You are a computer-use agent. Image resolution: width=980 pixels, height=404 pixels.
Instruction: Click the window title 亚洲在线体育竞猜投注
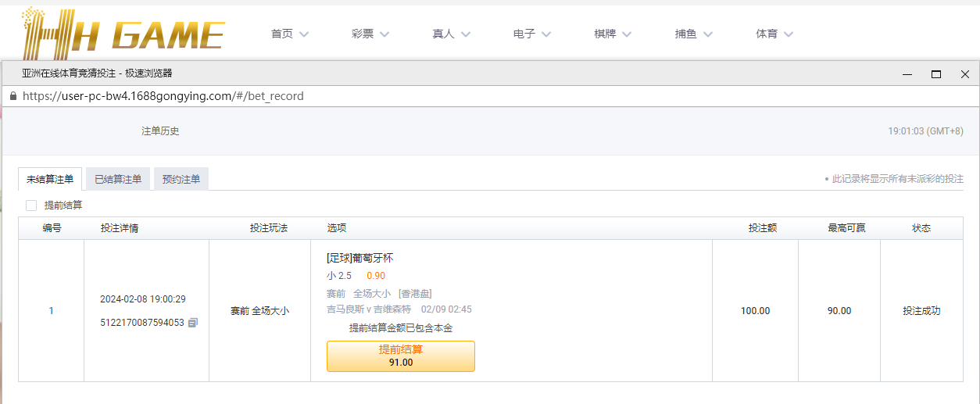[x=70, y=73]
